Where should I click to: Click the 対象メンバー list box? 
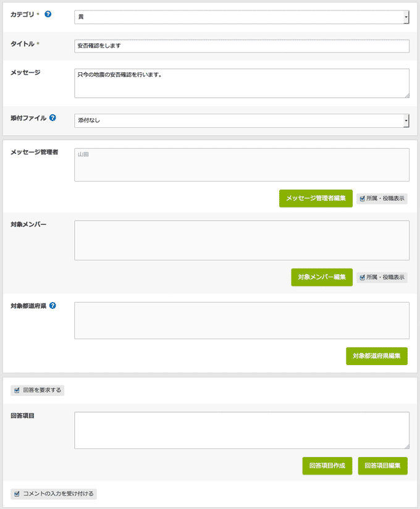tap(241, 240)
